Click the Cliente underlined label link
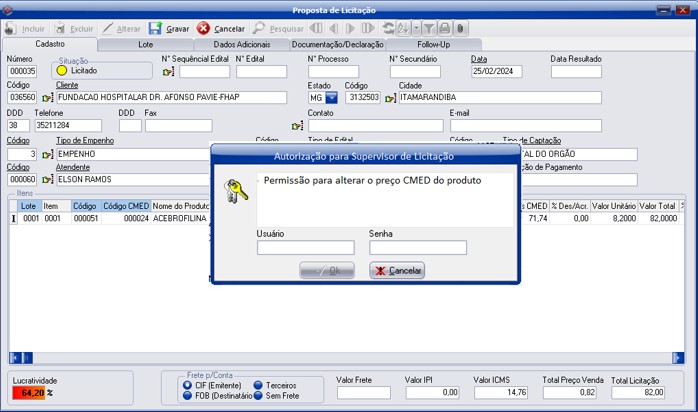698x412 pixels. (67, 85)
